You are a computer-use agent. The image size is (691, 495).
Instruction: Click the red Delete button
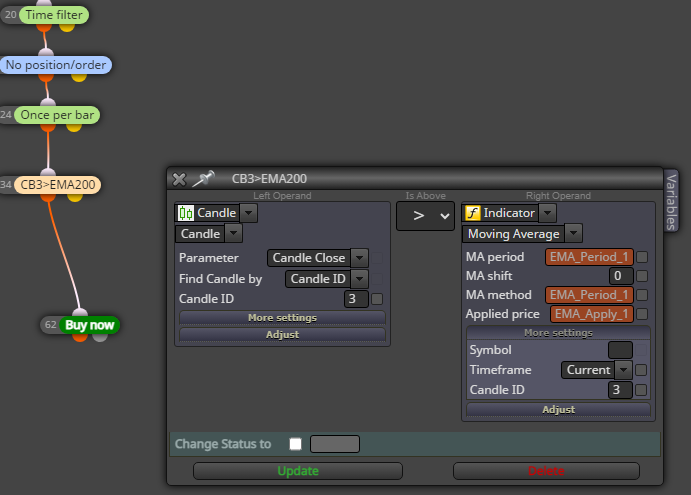(x=546, y=471)
